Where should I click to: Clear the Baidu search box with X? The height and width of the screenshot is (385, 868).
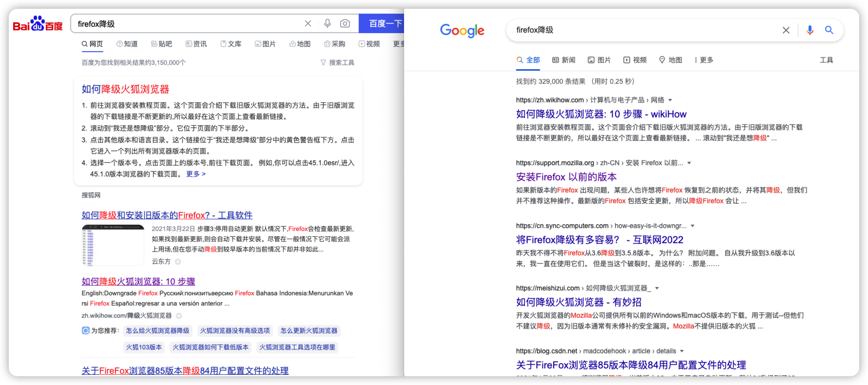[308, 24]
